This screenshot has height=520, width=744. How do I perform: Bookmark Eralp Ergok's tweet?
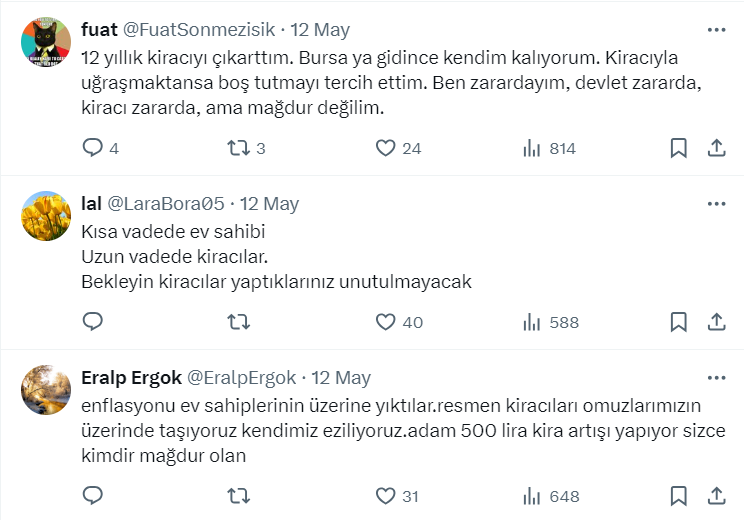point(678,496)
